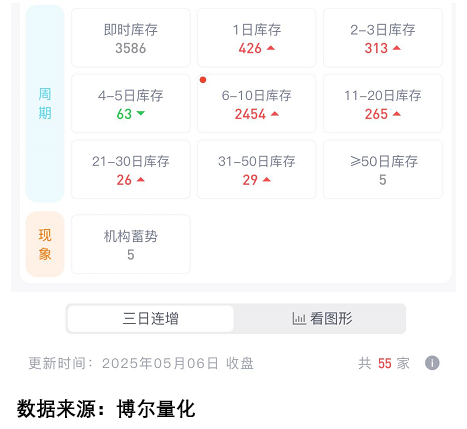This screenshot has width=467, height=429.
Task: Open the ≥50日库存 card
Action: 383,169
